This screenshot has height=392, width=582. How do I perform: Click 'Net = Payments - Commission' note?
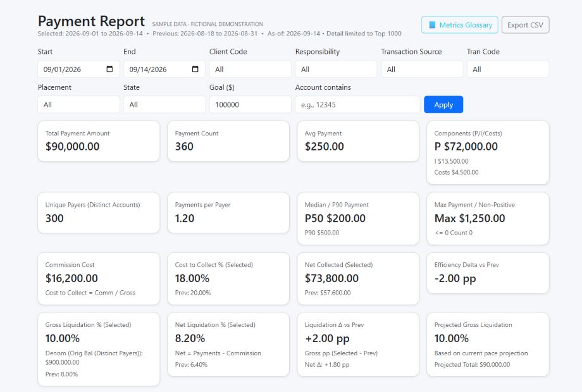(x=218, y=353)
